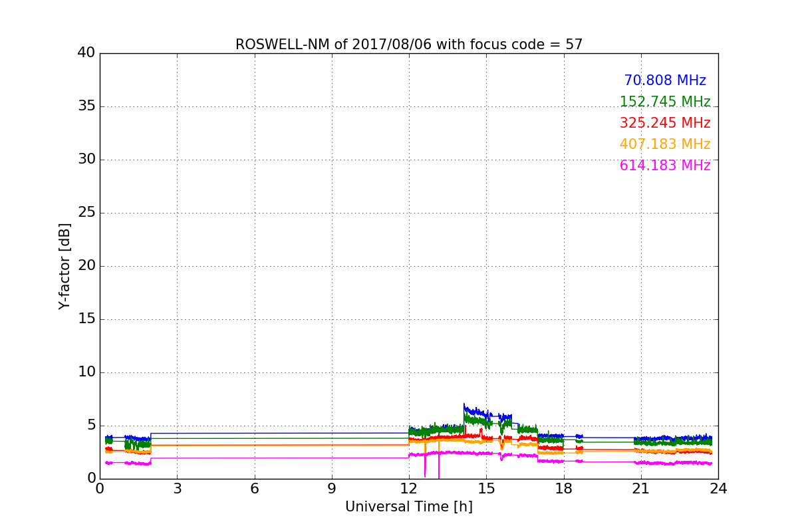Click the x-axis tick value 24
This screenshot has height=532, width=798.
718,489
